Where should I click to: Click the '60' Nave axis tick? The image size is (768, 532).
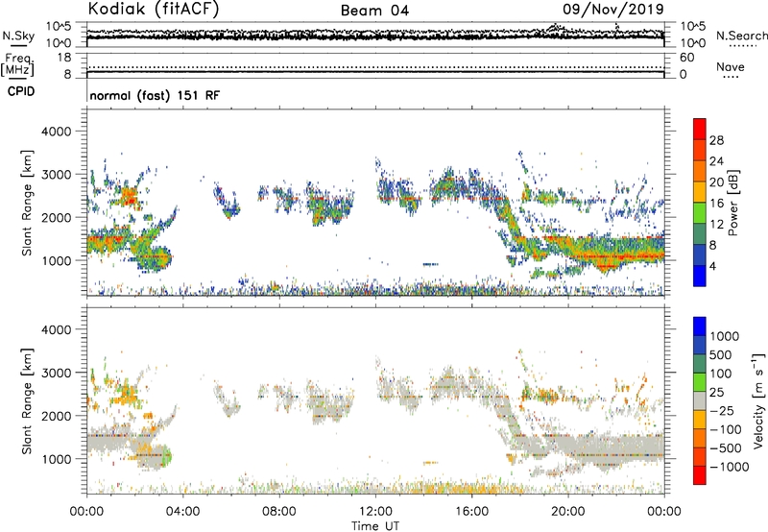(686, 58)
